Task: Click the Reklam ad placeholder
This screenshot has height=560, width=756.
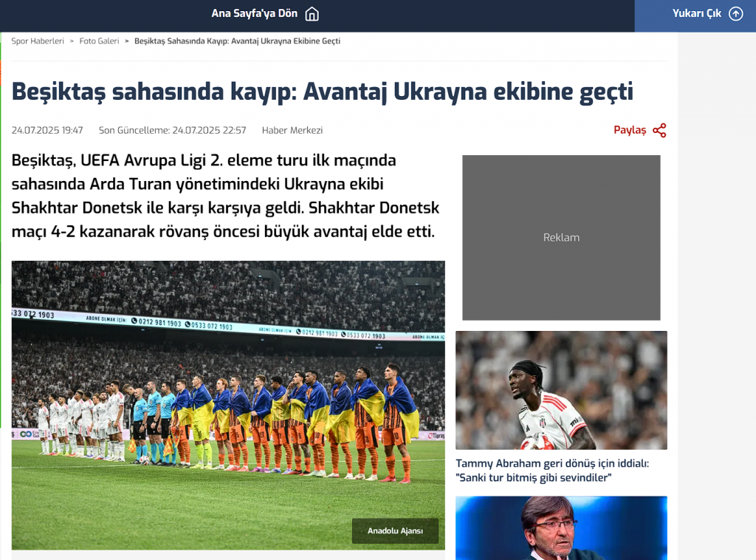Action: click(561, 237)
